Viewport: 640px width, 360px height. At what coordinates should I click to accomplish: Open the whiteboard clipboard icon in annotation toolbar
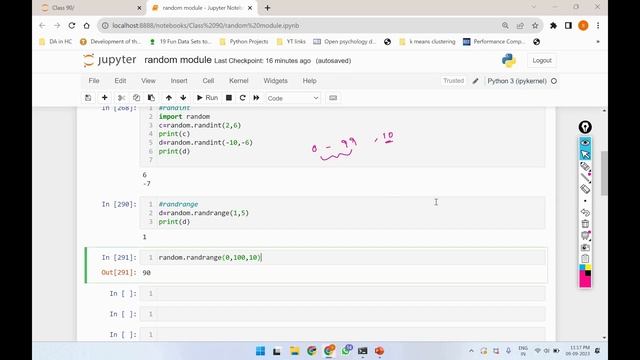(x=585, y=259)
